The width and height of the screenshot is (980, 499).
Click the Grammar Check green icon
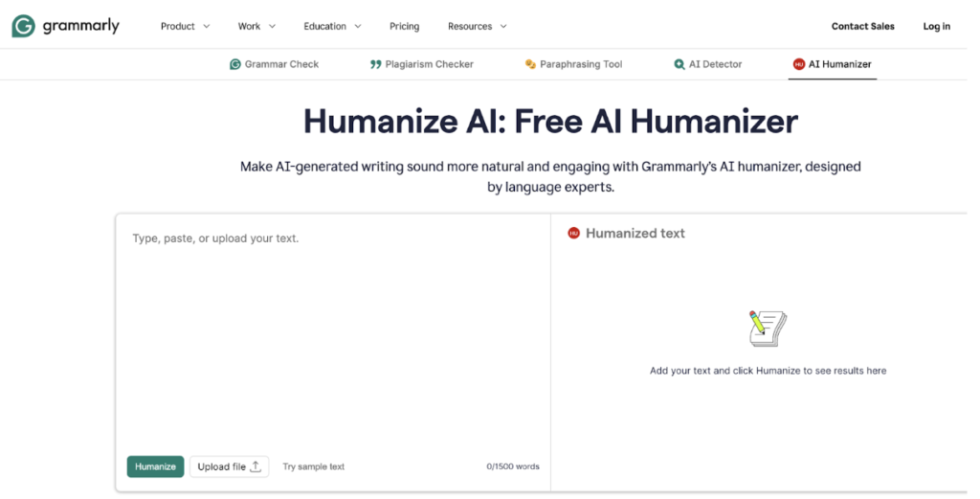(x=234, y=64)
